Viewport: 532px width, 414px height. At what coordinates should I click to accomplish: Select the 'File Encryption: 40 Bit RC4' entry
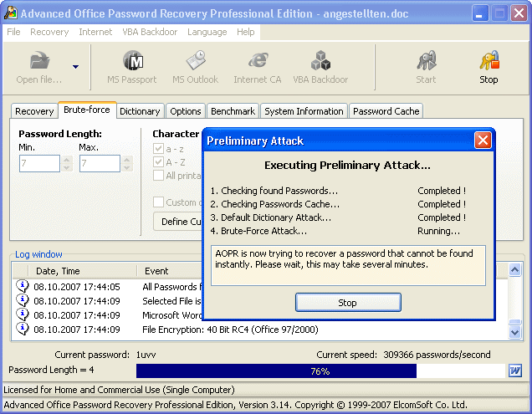pyautogui.click(x=230, y=330)
